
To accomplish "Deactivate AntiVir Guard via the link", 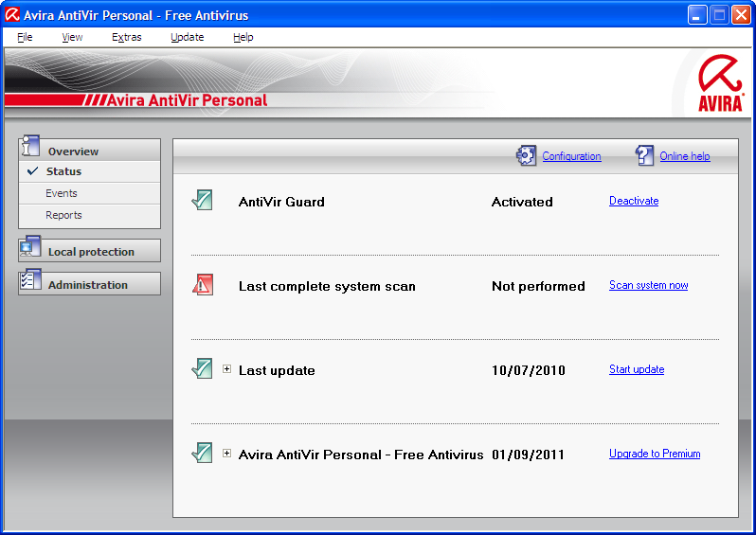I will (633, 201).
